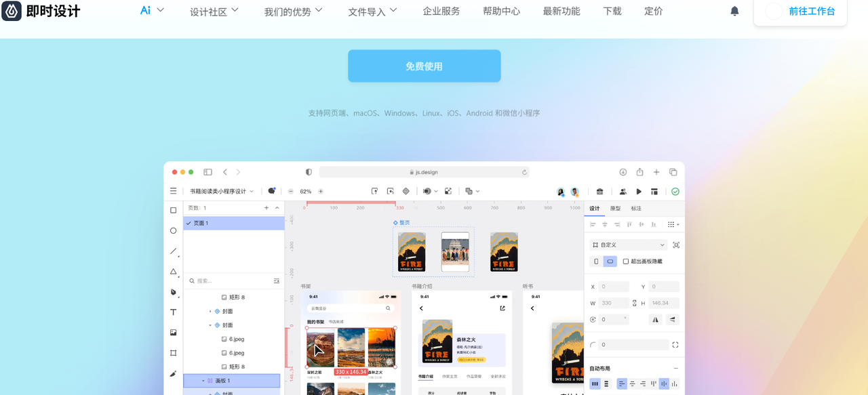The image size is (868, 395).
Task: Select the rectangle tool in the mockup toolbar
Action: click(x=173, y=211)
